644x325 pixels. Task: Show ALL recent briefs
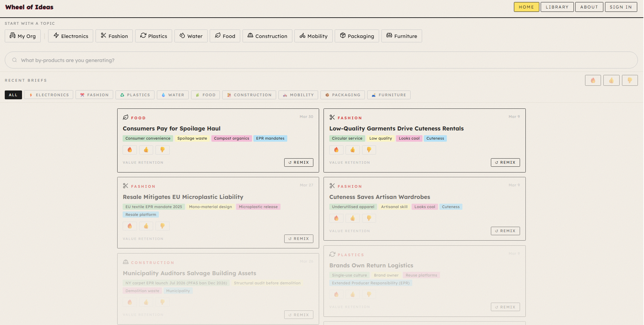click(x=13, y=95)
